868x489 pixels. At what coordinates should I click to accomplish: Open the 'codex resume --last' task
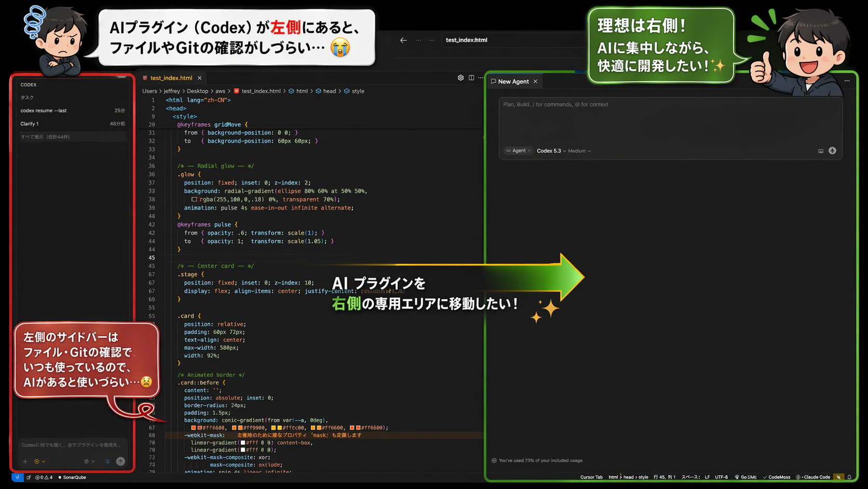[x=73, y=111]
